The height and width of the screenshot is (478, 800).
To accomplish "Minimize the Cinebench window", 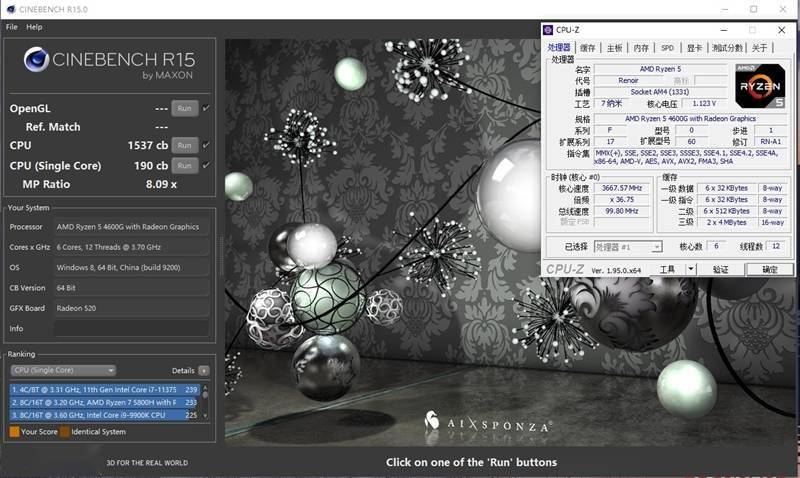I will (726, 9).
